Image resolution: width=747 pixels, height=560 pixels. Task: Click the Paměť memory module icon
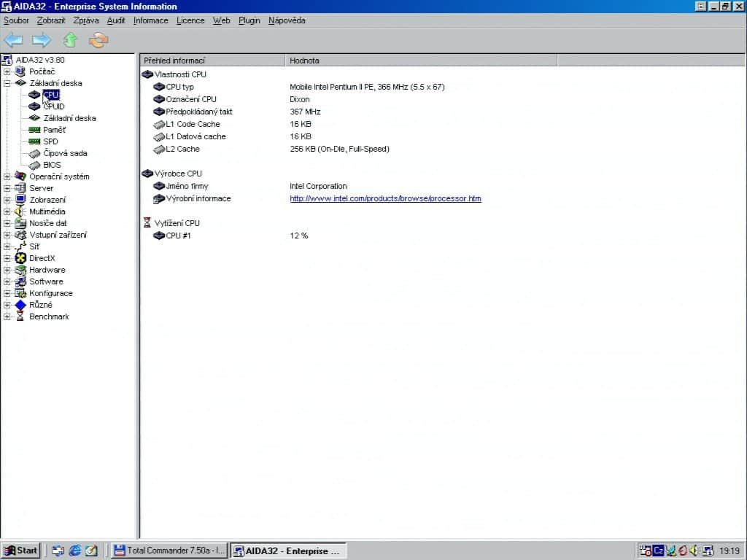point(34,130)
